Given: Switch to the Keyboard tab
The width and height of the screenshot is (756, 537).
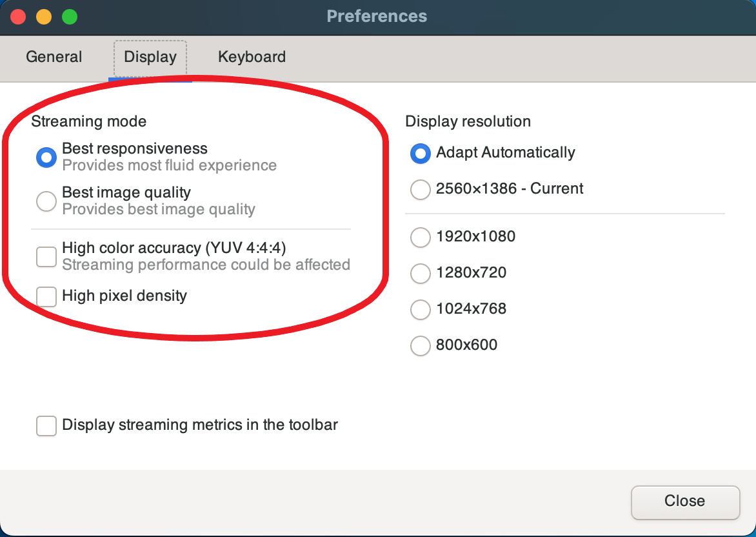Looking at the screenshot, I should (x=252, y=57).
